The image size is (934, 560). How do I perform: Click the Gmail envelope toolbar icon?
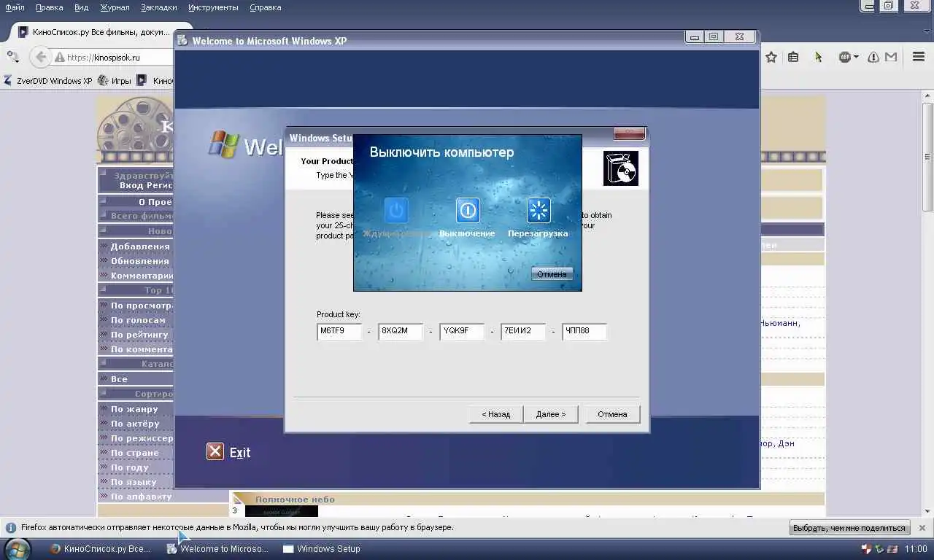point(892,57)
